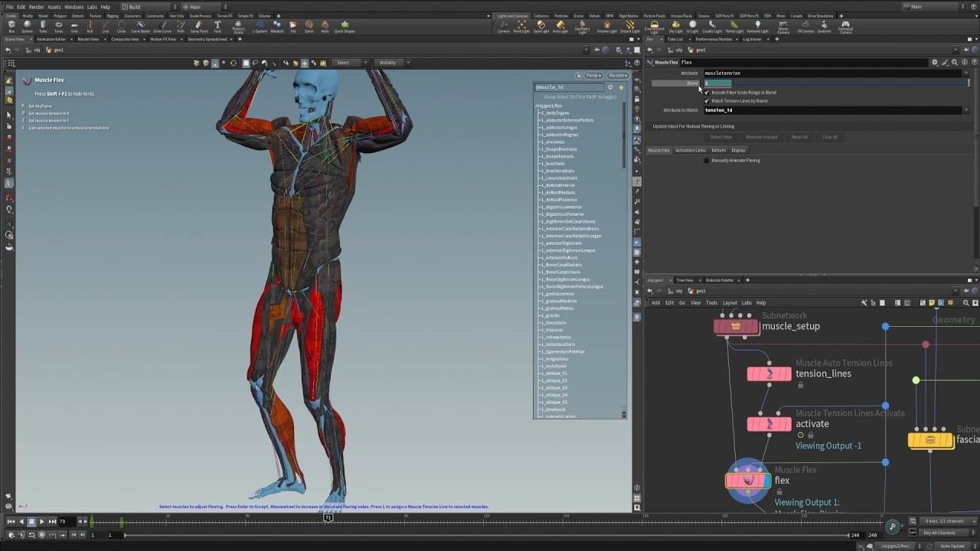Image resolution: width=980 pixels, height=551 pixels.
Task: Select L_bicepsBrachialis in the muscle list
Action: point(560,149)
